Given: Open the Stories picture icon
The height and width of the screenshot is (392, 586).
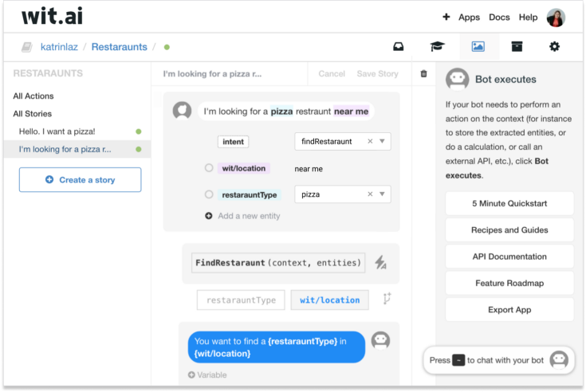Looking at the screenshot, I should [478, 47].
